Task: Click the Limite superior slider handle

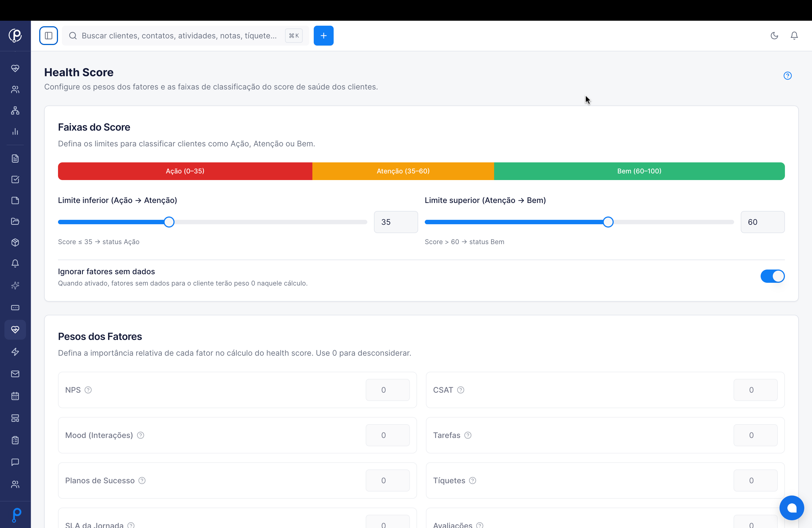Action: pos(608,222)
